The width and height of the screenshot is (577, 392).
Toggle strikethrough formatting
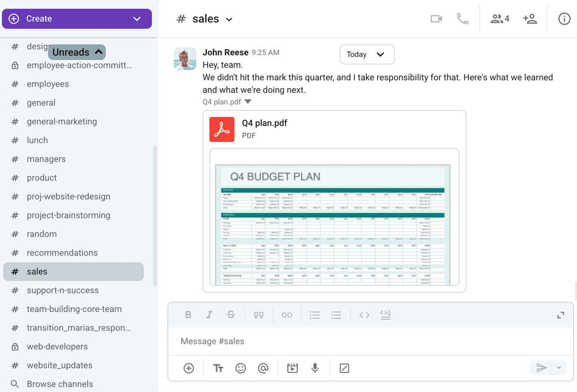[x=231, y=315]
